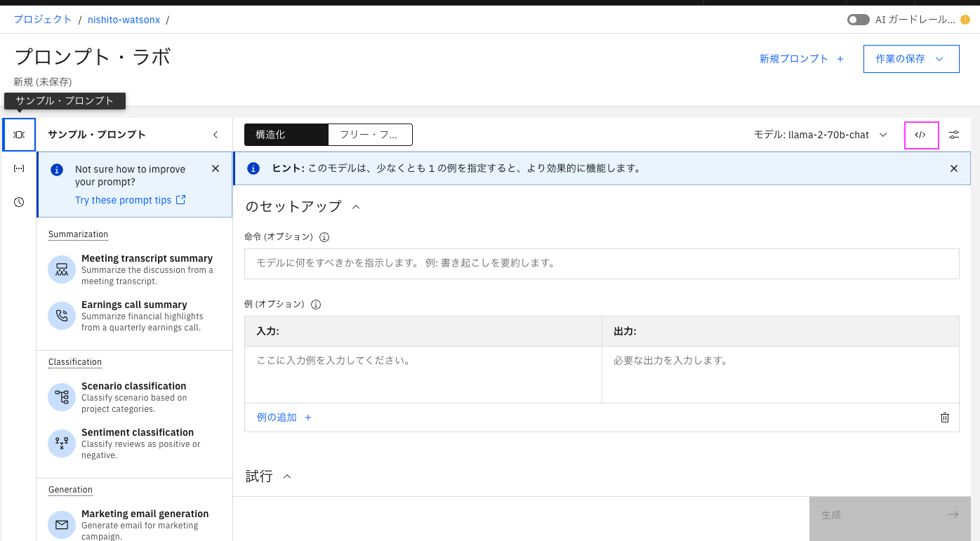This screenshot has height=541, width=980.
Task: Open the history clock icon
Action: pyautogui.click(x=19, y=202)
